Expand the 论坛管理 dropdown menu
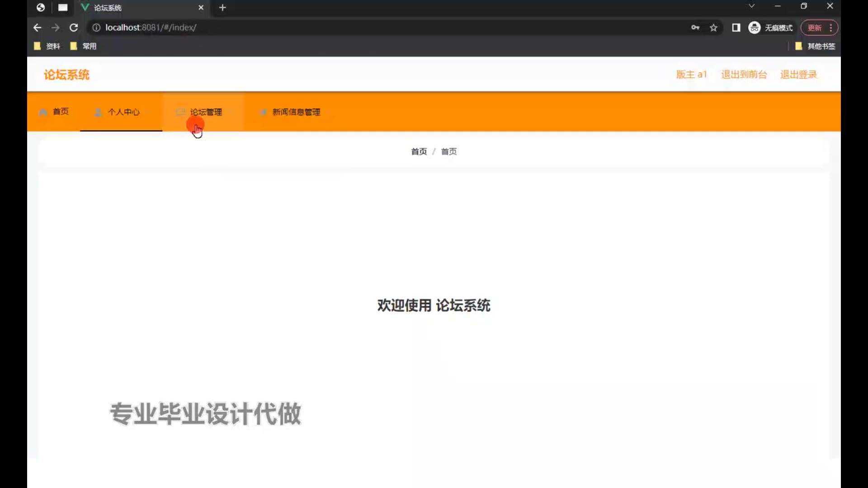This screenshot has height=488, width=868. pyautogui.click(x=206, y=112)
